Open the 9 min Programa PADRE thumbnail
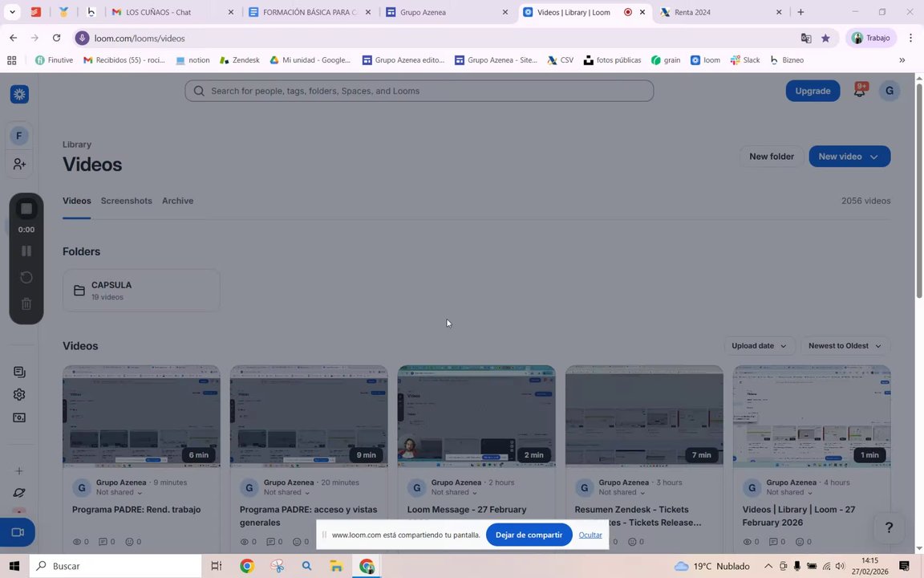 coord(309,417)
